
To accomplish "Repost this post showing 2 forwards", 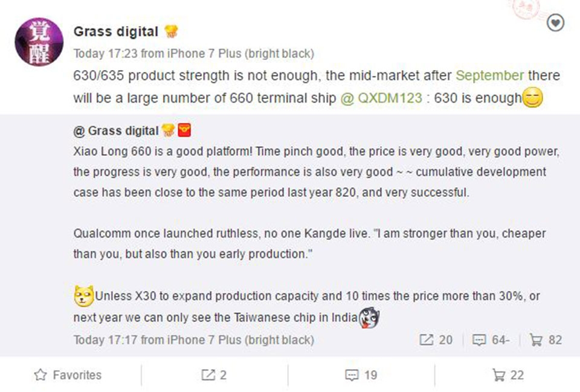I will click(x=214, y=375).
